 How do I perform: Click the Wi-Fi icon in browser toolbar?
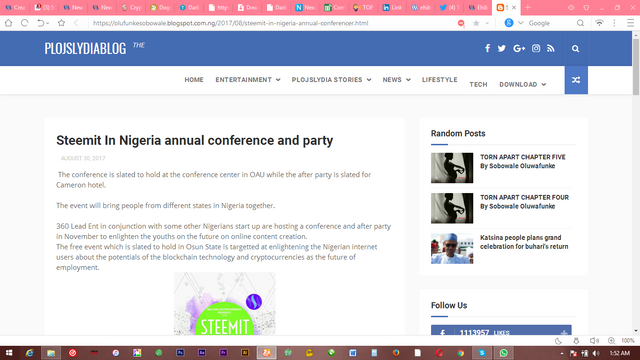pos(599,23)
